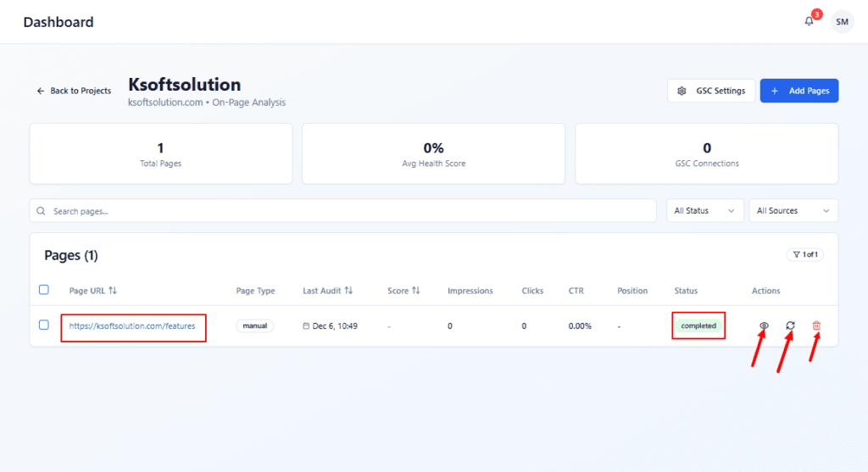Open GSC Settings
This screenshot has height=472, width=868.
(x=711, y=91)
